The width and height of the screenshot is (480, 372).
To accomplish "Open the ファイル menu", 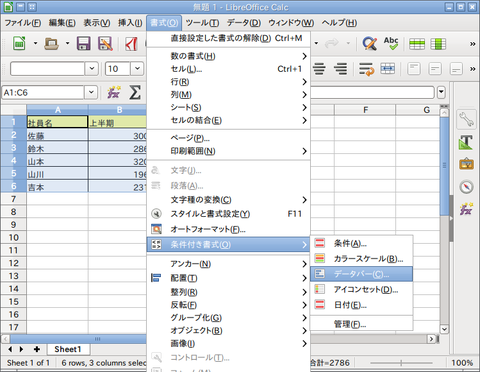I will point(23,23).
